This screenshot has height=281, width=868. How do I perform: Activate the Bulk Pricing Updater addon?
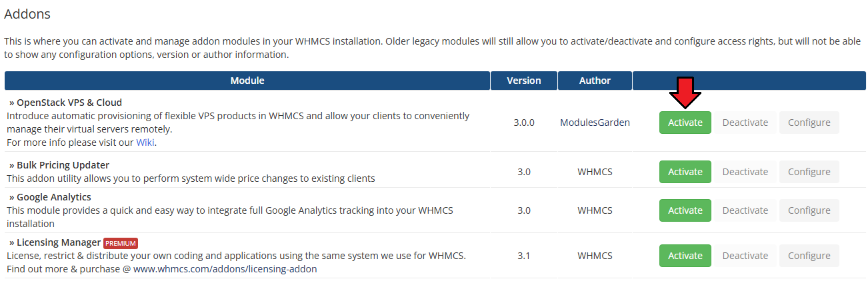coord(685,172)
